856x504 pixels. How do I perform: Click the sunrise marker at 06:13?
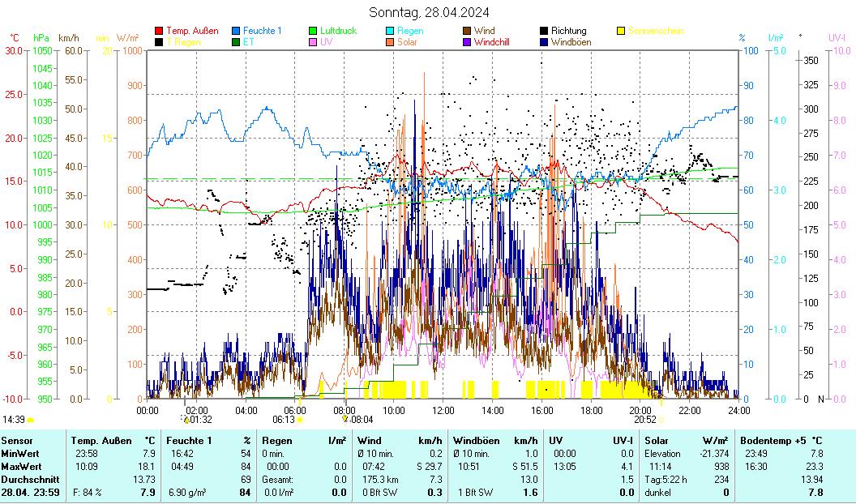300,420
